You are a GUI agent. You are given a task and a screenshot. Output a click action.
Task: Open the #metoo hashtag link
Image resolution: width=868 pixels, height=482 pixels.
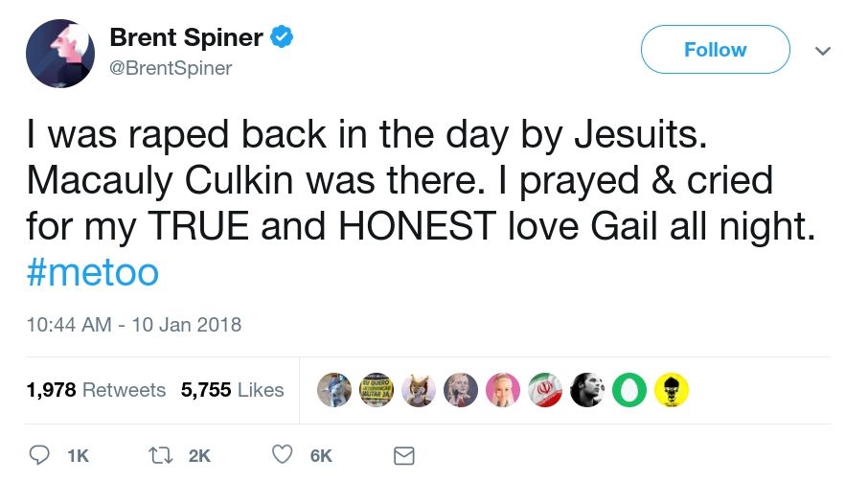coord(92,272)
